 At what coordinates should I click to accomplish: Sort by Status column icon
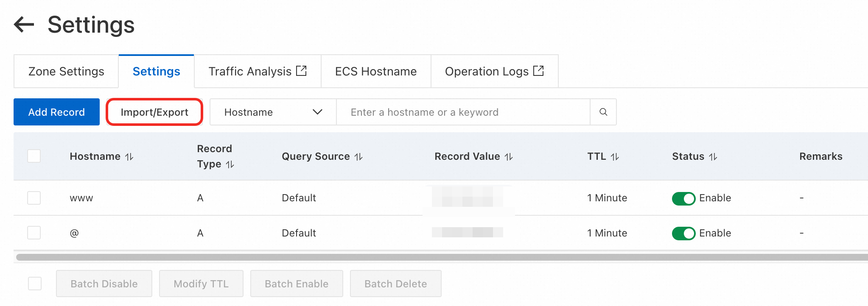713,157
